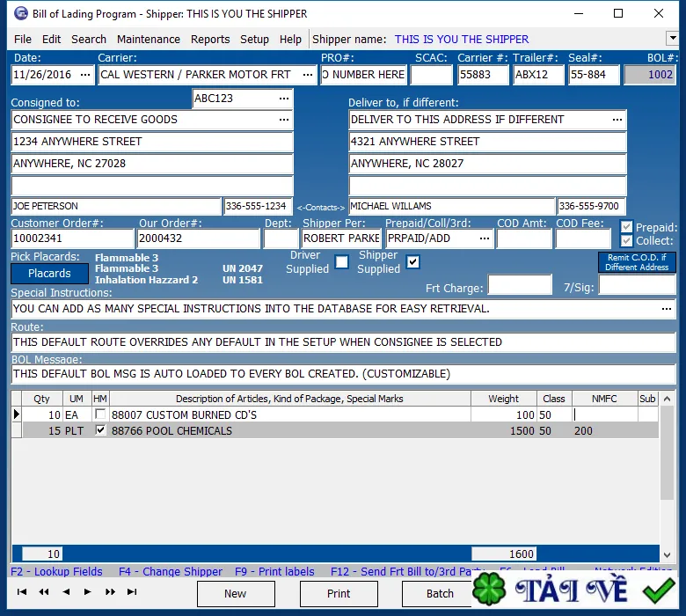
Task: Go to the previous record
Action: point(66,592)
